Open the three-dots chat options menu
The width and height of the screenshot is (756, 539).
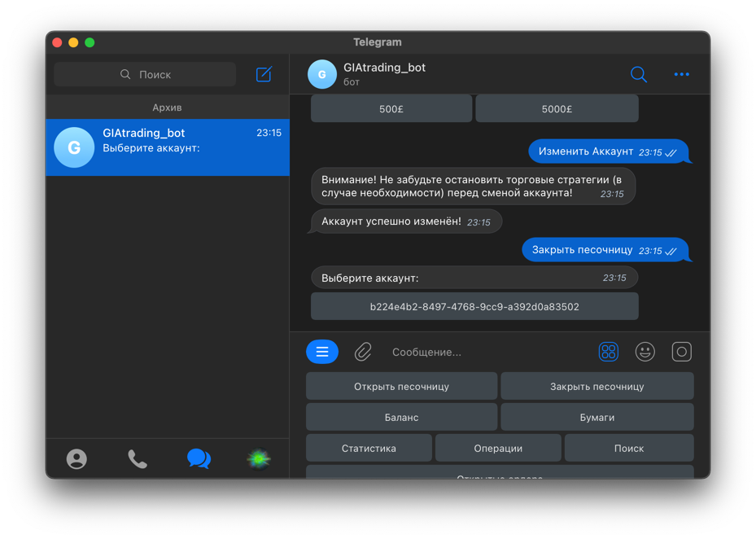click(x=681, y=74)
